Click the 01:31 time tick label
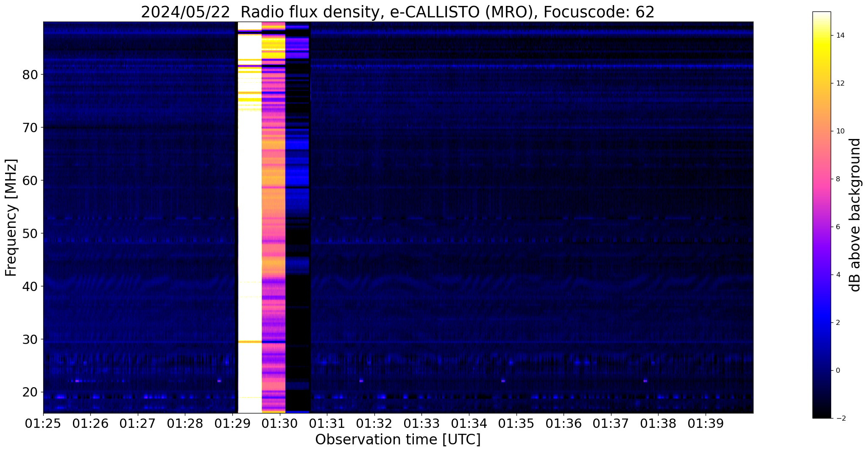 tap(327, 423)
